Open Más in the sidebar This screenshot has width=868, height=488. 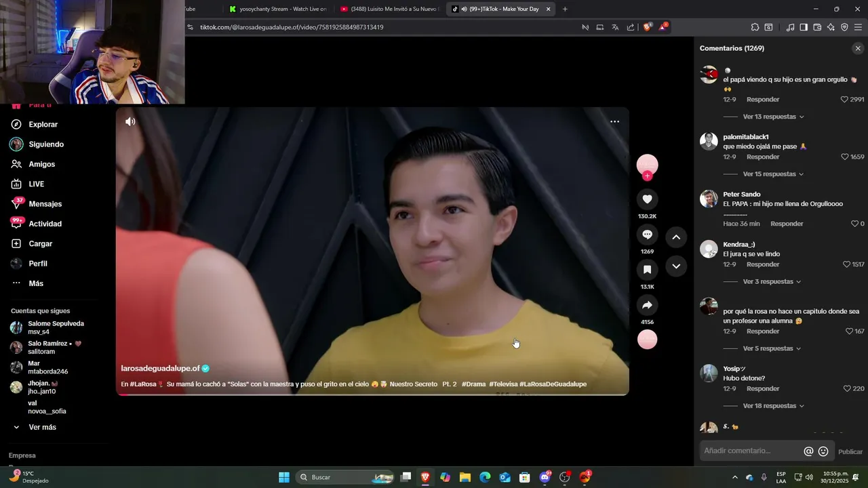pos(36,283)
